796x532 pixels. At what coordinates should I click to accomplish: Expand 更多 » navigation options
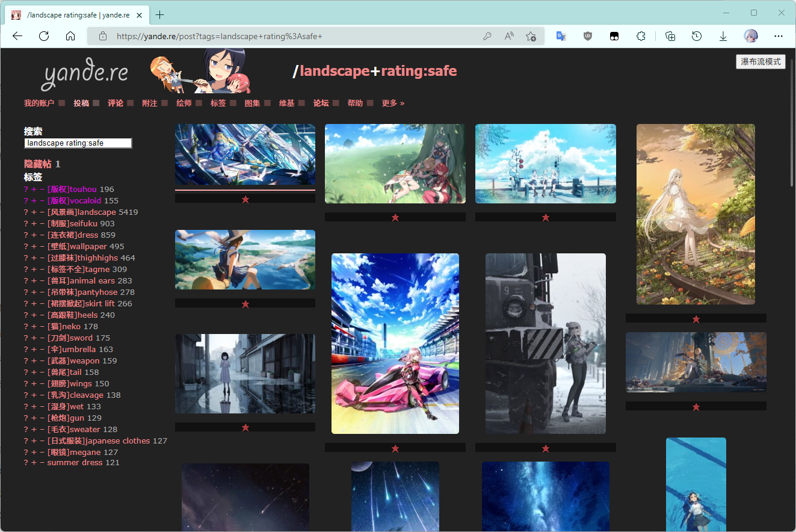click(393, 103)
